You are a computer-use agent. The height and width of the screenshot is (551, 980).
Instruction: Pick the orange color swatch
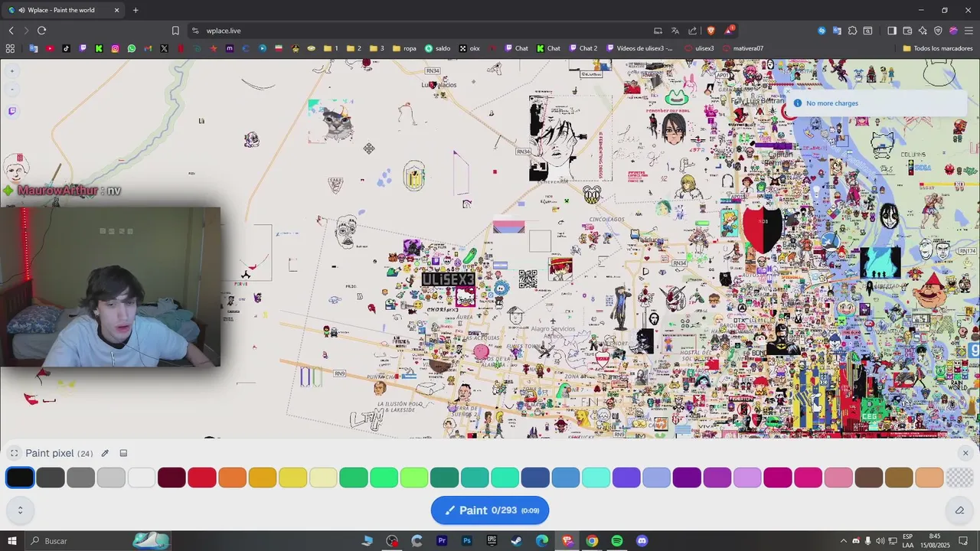coord(232,478)
